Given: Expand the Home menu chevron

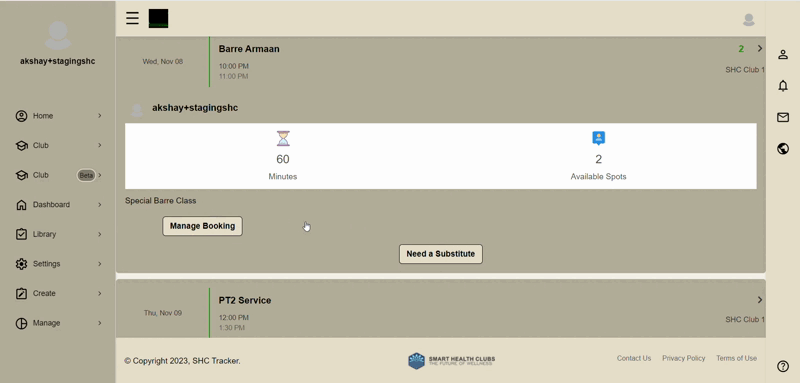Looking at the screenshot, I should [99, 116].
